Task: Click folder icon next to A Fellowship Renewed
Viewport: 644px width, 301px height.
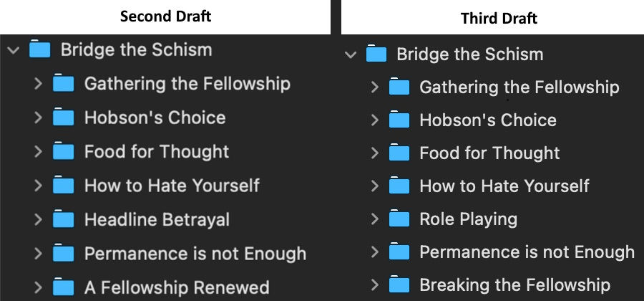Action: point(64,287)
